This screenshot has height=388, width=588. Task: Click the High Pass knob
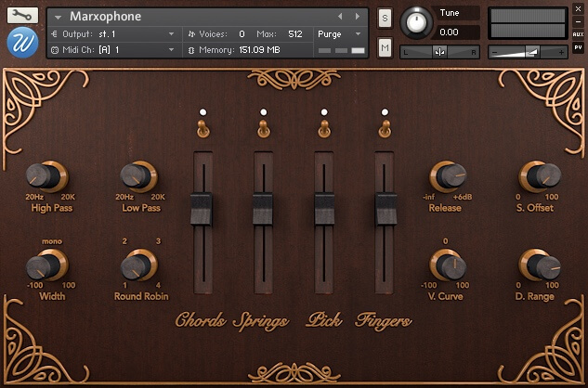pyautogui.click(x=46, y=176)
